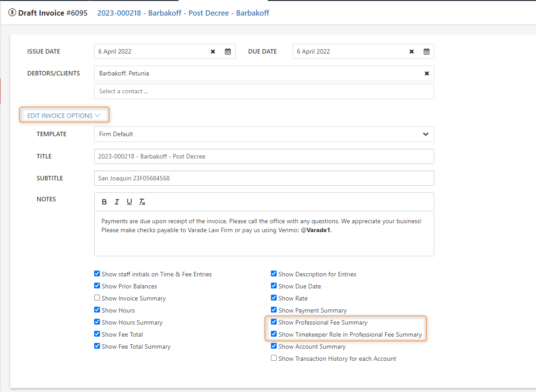The height and width of the screenshot is (392, 536).
Task: Open the Issue Date calendar picker
Action: point(227,51)
